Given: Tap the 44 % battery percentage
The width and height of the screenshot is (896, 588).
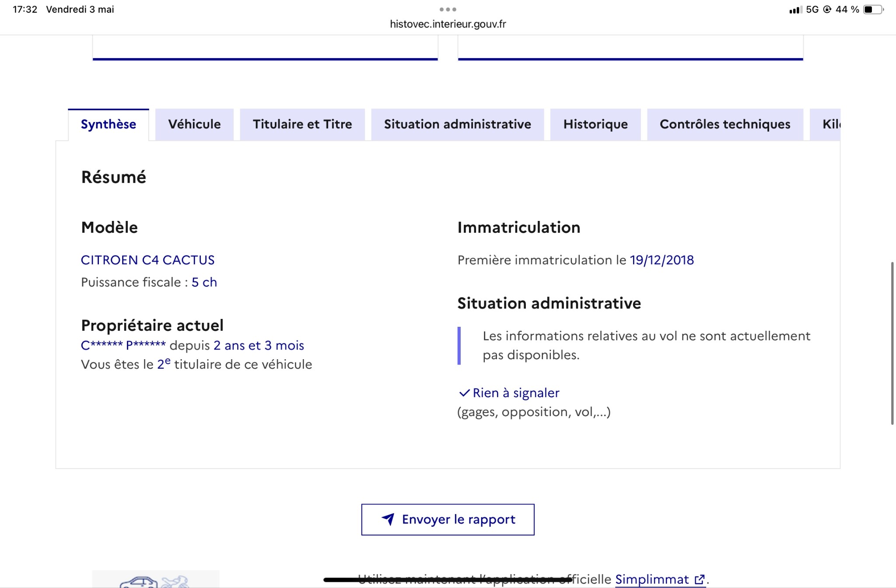Looking at the screenshot, I should [847, 9].
